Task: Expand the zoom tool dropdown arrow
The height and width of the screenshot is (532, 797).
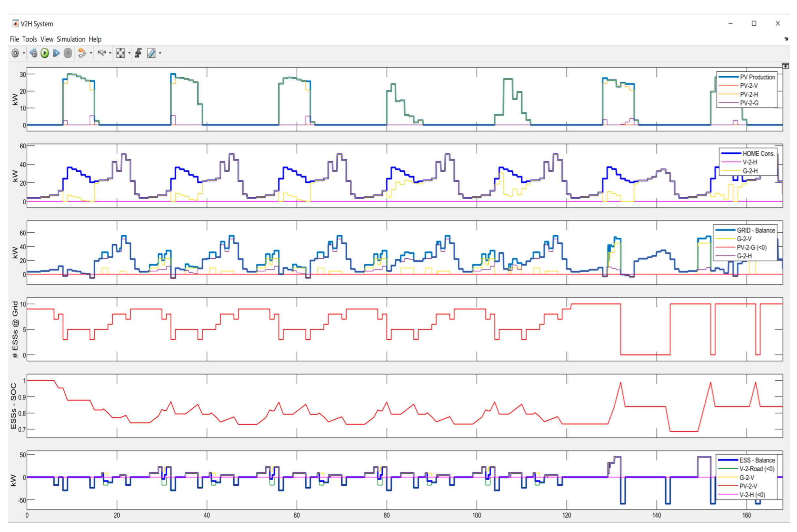Action: click(110, 53)
